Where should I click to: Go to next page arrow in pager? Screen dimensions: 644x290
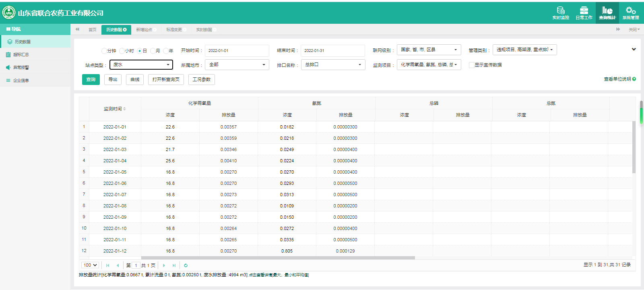164,265
